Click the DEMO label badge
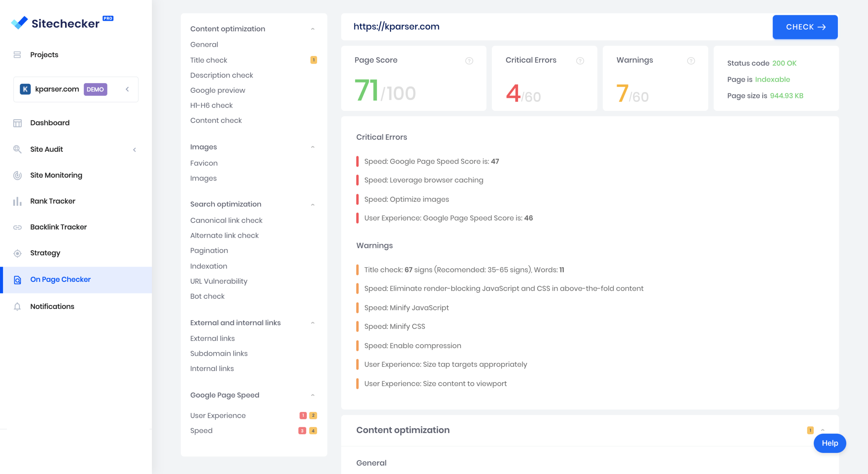This screenshot has width=868, height=474. pyautogui.click(x=95, y=89)
